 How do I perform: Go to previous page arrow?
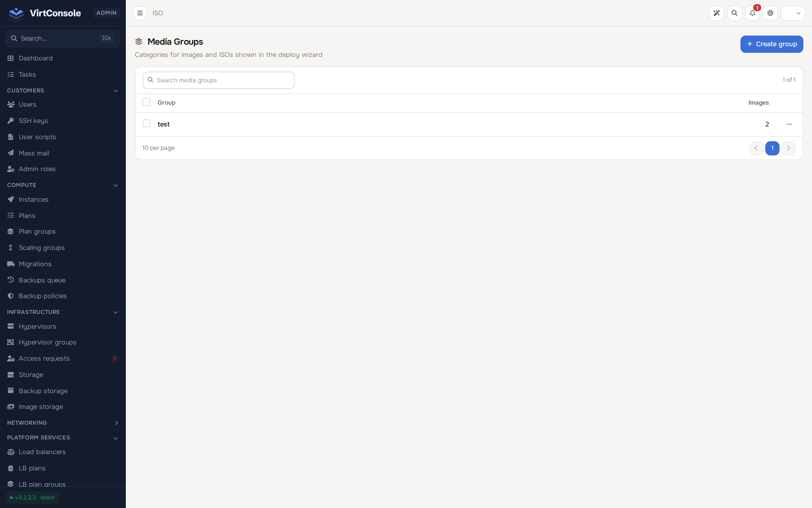coord(756,148)
